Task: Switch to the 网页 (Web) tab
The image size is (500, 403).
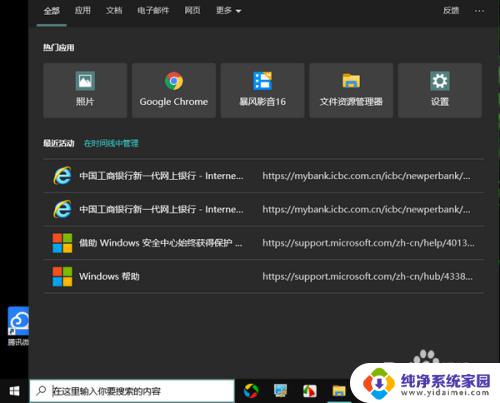Action: pyautogui.click(x=193, y=11)
